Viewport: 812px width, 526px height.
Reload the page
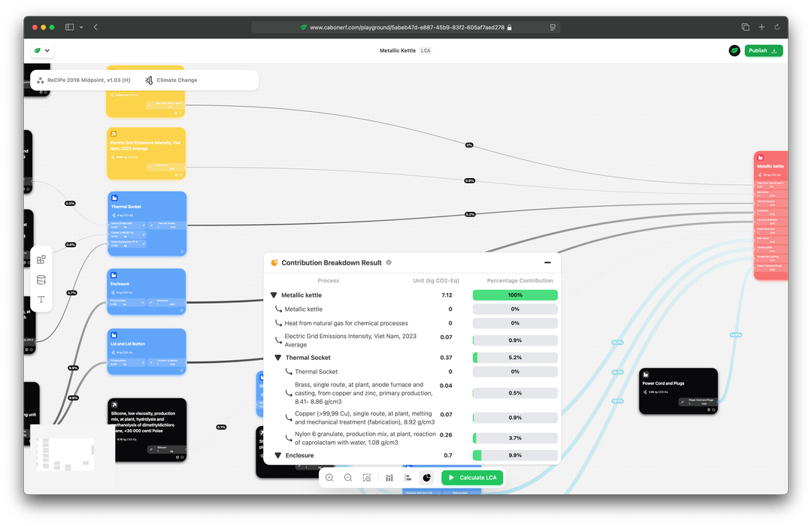click(x=777, y=27)
